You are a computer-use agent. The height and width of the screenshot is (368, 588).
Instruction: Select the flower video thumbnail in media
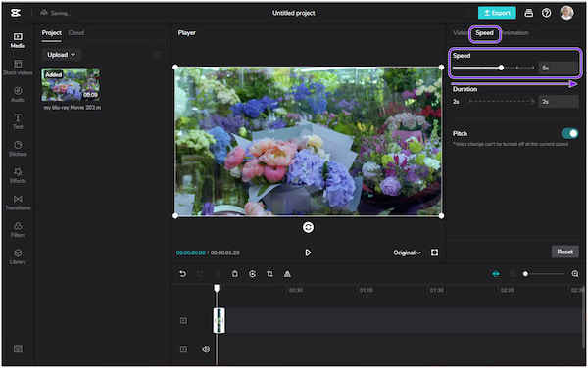[71, 84]
